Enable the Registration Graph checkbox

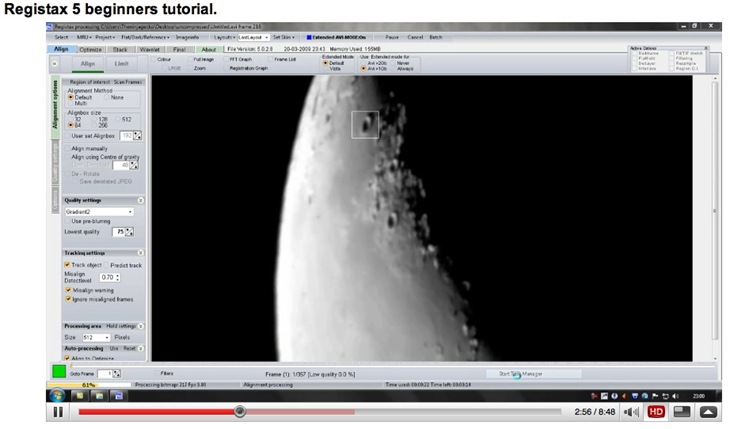pyautogui.click(x=226, y=68)
